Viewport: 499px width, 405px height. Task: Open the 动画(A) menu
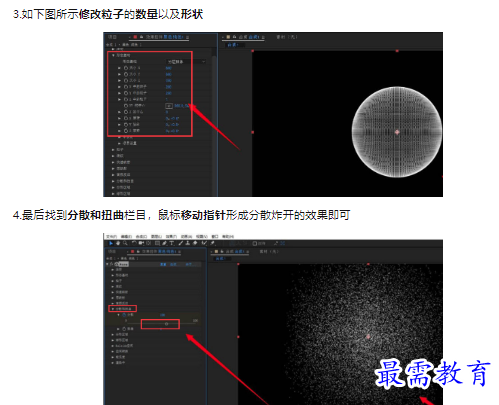point(187,236)
